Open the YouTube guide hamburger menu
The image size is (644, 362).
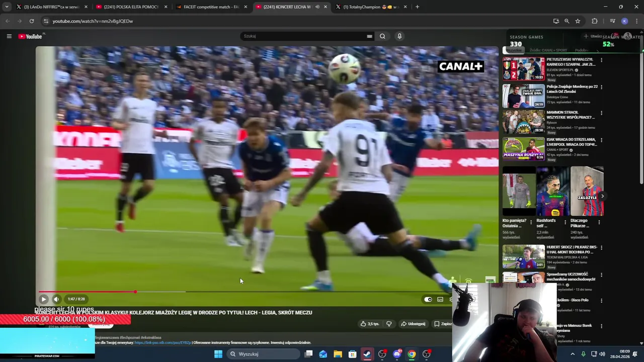(9, 36)
